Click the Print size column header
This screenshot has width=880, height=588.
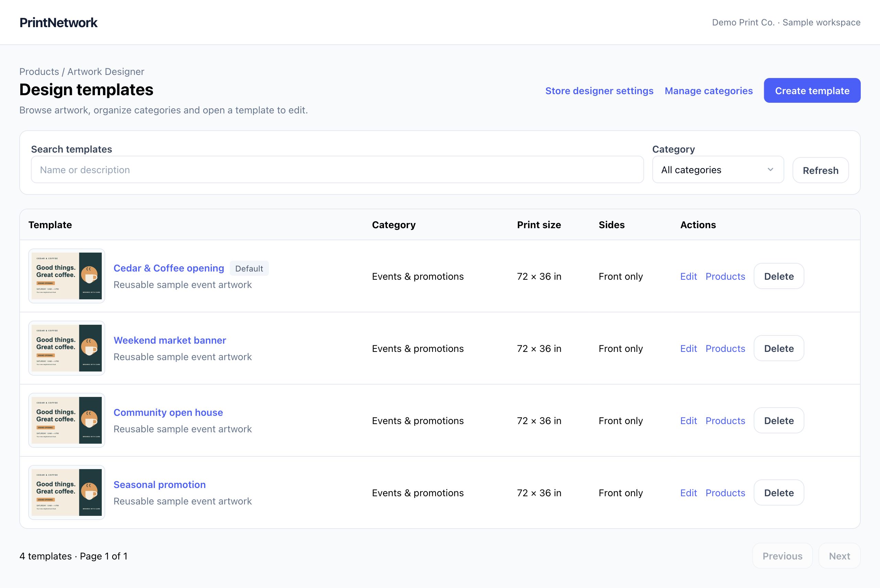pos(539,225)
